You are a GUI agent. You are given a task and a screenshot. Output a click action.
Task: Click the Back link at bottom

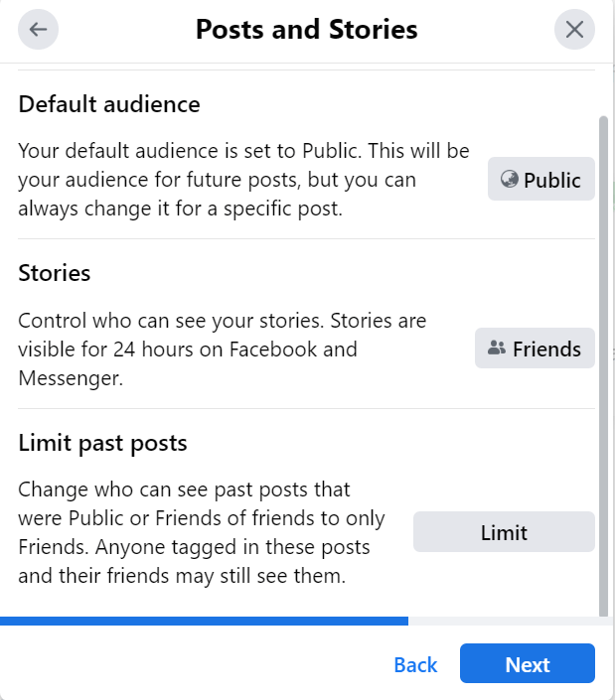point(415,664)
